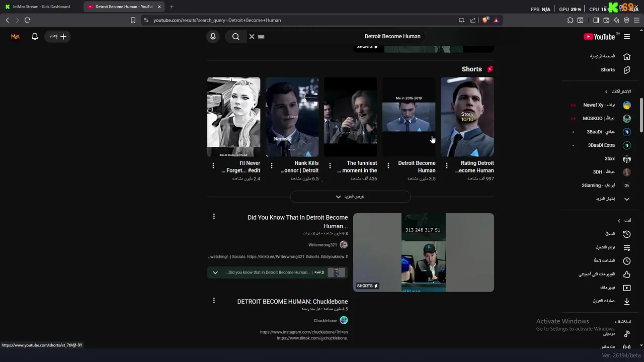Open browser extensions puzzle icon
The image size is (644, 362).
click(x=570, y=20)
